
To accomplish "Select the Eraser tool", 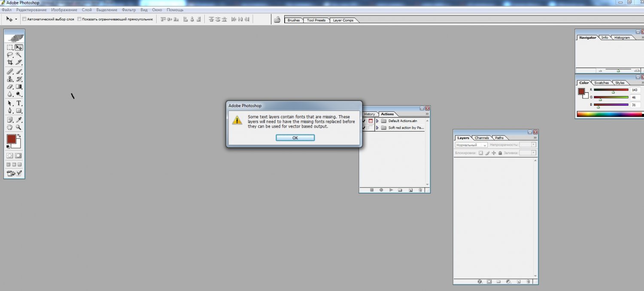I will (x=10, y=86).
